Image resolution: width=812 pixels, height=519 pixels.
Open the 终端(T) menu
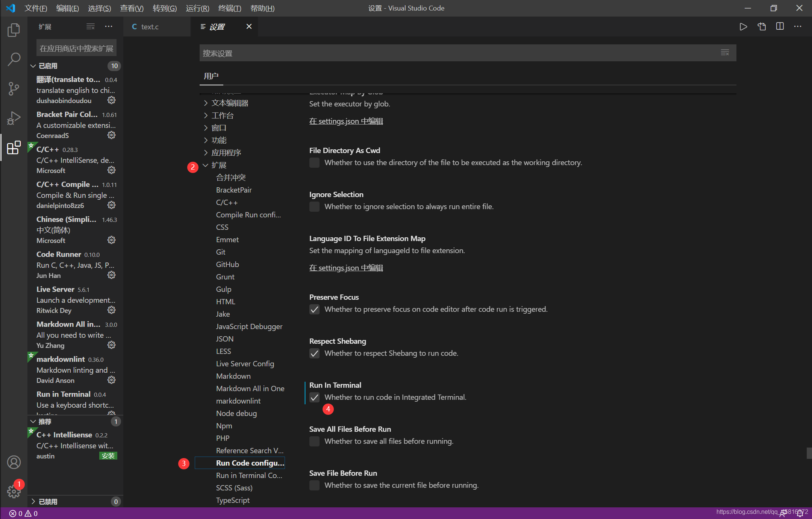coord(230,8)
